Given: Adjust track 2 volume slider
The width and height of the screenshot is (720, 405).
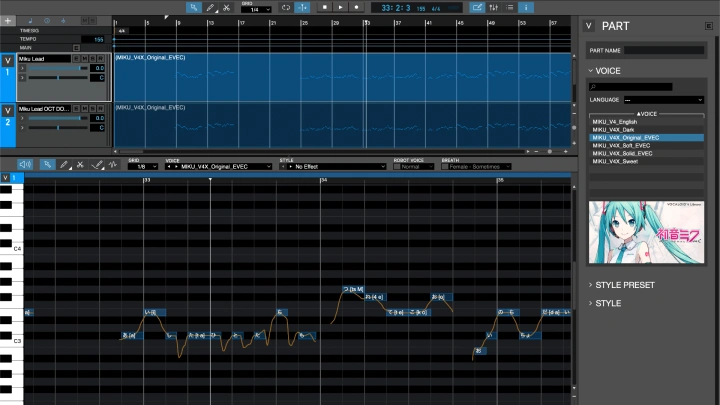Looking at the screenshot, I should click(58, 118).
